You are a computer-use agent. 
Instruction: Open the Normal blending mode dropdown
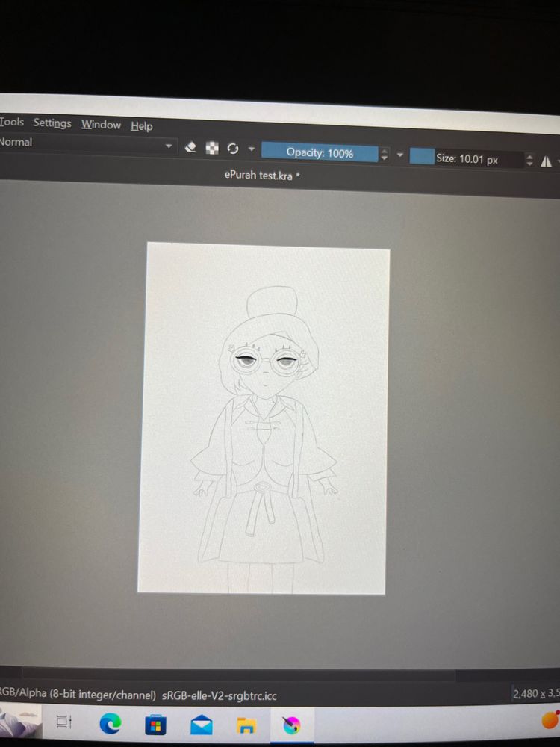[87, 144]
